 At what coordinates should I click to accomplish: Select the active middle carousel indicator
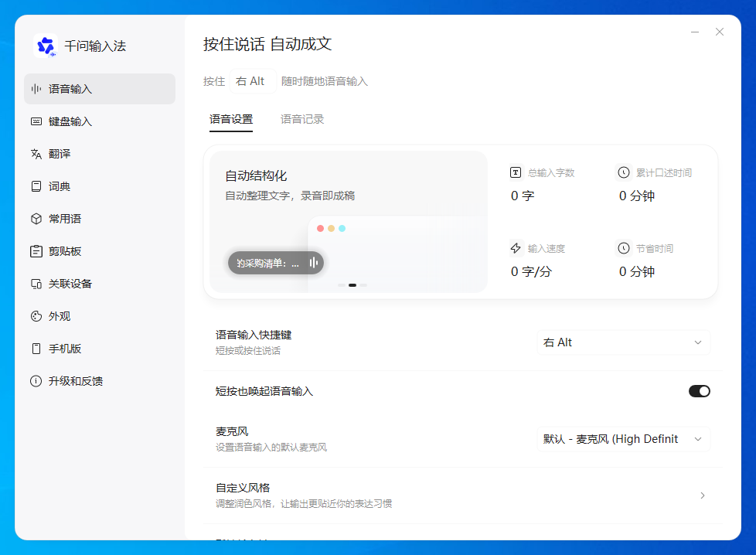[x=352, y=285]
